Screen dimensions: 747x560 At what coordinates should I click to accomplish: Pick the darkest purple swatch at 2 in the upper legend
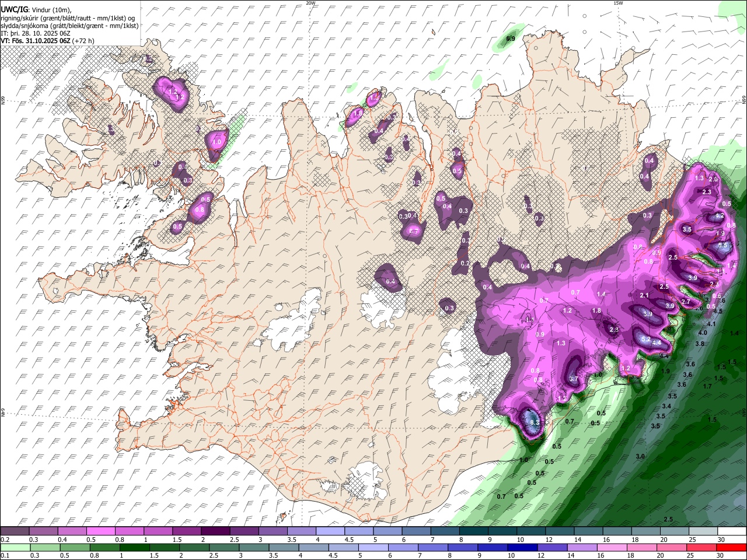(215, 531)
